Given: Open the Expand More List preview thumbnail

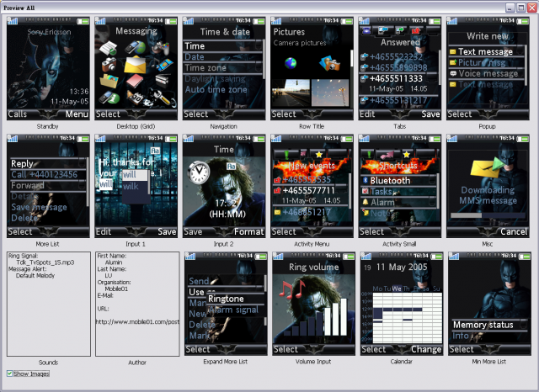Looking at the screenshot, I should pyautogui.click(x=226, y=304).
